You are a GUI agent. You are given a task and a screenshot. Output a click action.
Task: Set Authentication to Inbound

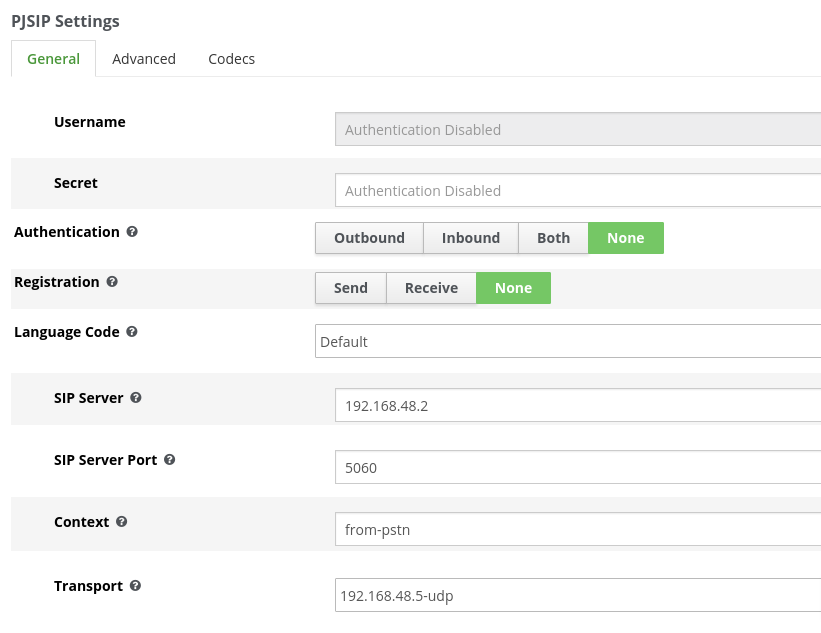click(x=471, y=238)
